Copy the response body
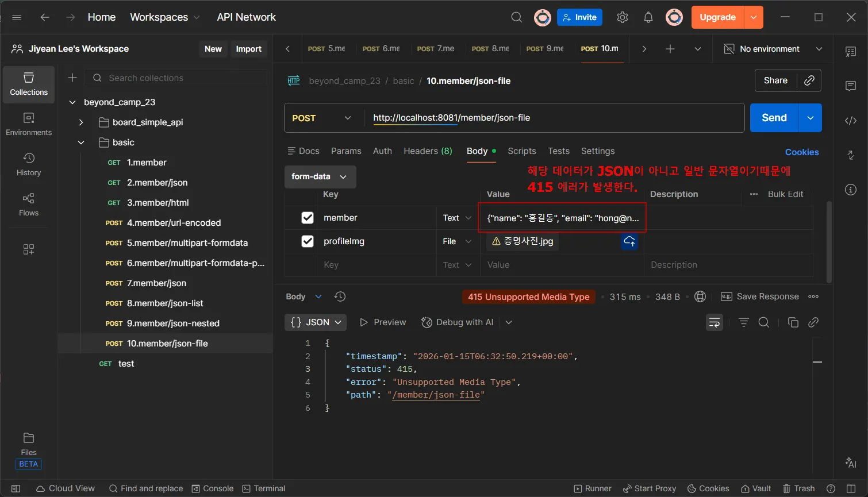Image resolution: width=868 pixels, height=497 pixels. click(x=793, y=322)
